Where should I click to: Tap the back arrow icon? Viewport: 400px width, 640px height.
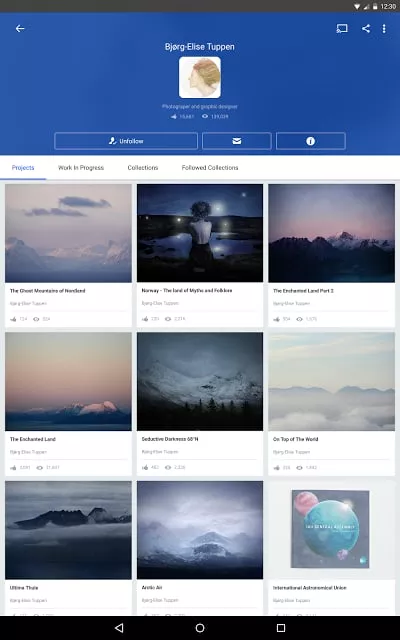(x=20, y=29)
